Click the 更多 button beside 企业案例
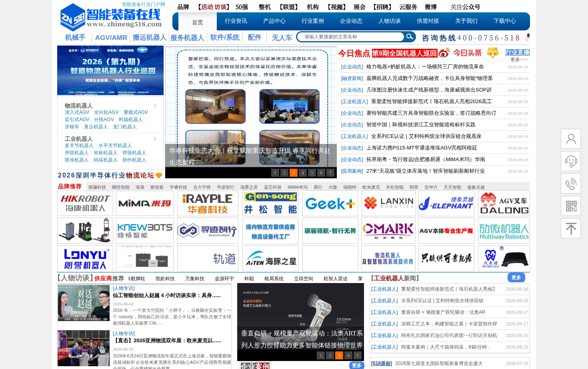588x369 pixels. (357, 365)
